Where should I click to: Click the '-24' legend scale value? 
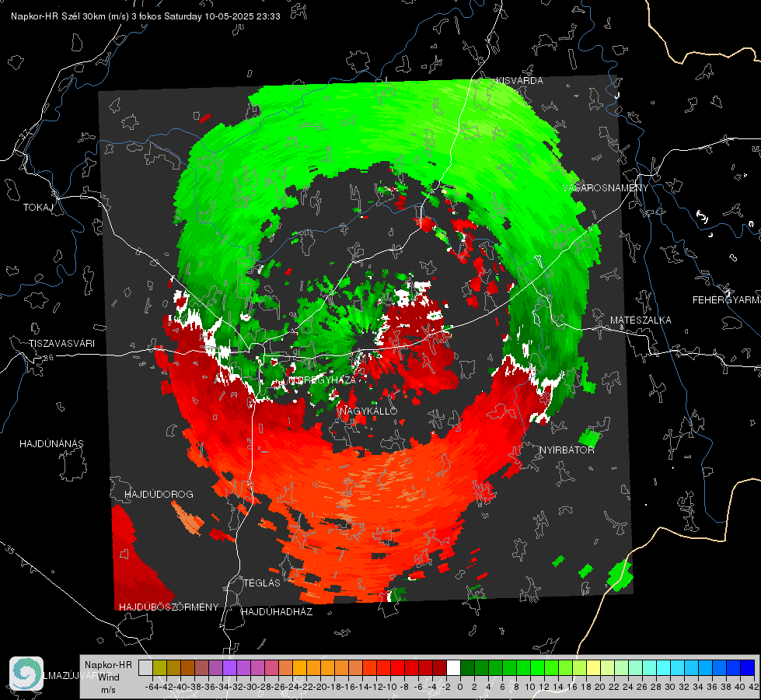click(x=292, y=687)
